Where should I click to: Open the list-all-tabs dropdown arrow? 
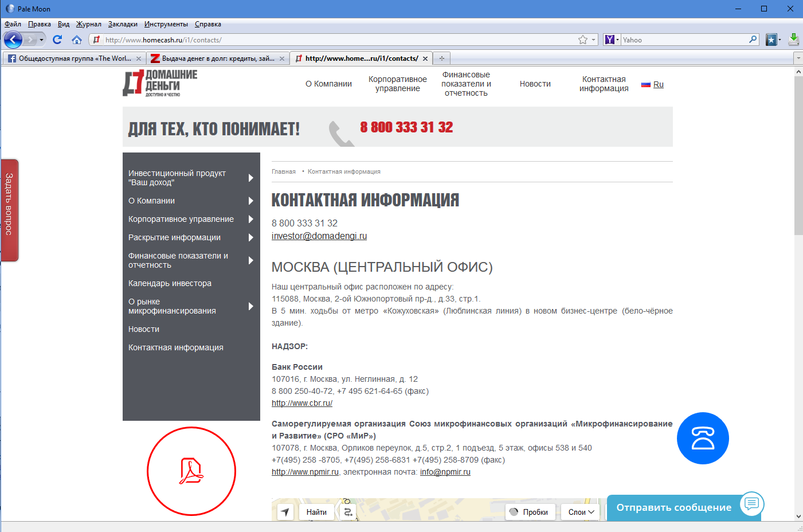point(798,58)
